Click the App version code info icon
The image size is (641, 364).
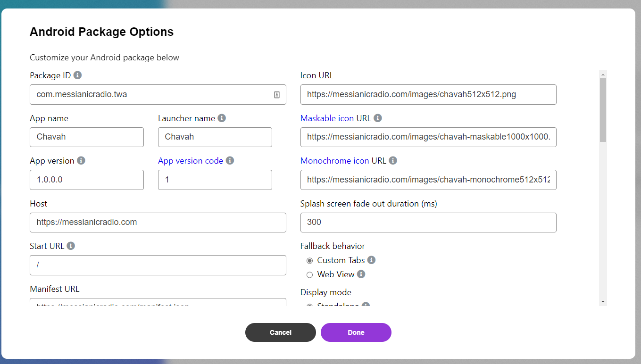[230, 160]
